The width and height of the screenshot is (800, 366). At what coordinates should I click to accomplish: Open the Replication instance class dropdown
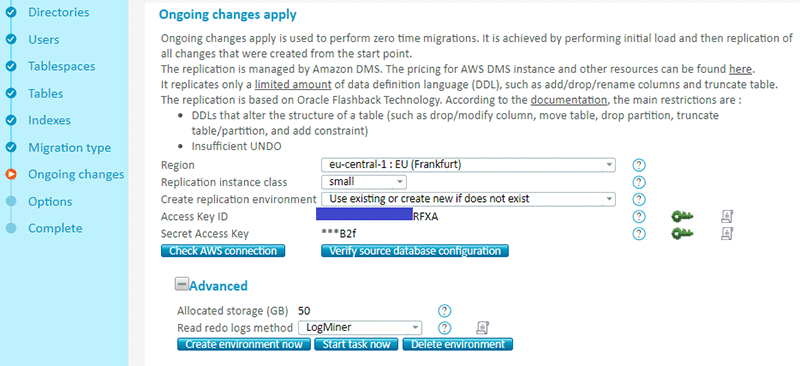pos(363,182)
